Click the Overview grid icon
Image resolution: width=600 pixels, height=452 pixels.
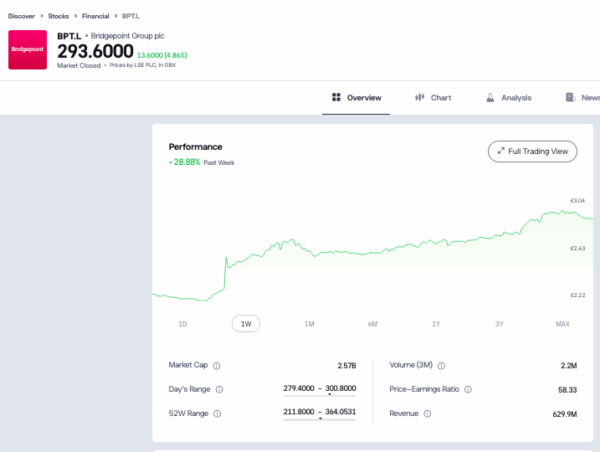pos(336,97)
